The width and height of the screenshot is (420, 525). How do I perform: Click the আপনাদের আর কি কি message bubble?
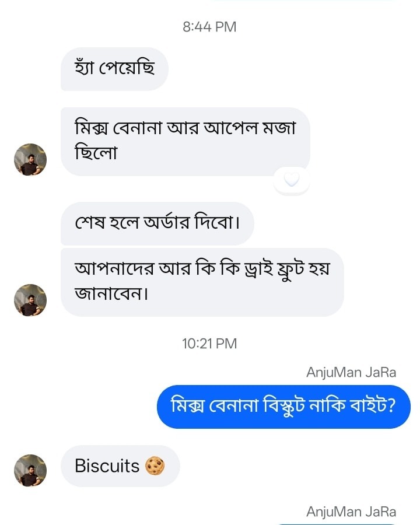(202, 282)
